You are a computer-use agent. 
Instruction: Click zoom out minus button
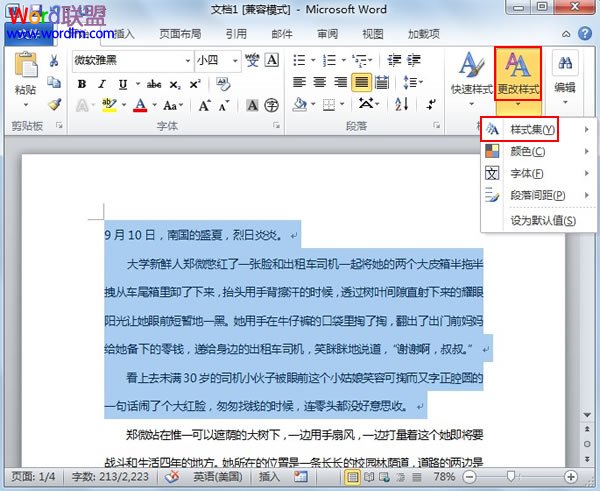pyautogui.click(x=469, y=476)
